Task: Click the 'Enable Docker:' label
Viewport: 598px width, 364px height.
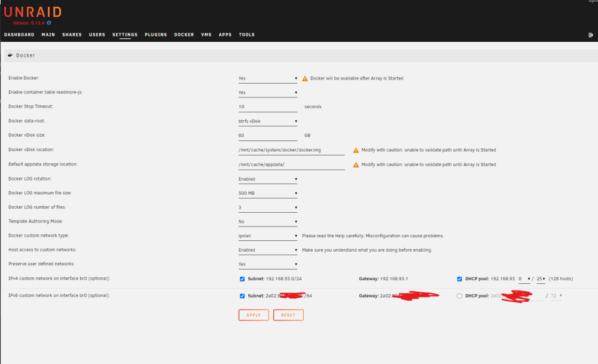Action: click(24, 78)
